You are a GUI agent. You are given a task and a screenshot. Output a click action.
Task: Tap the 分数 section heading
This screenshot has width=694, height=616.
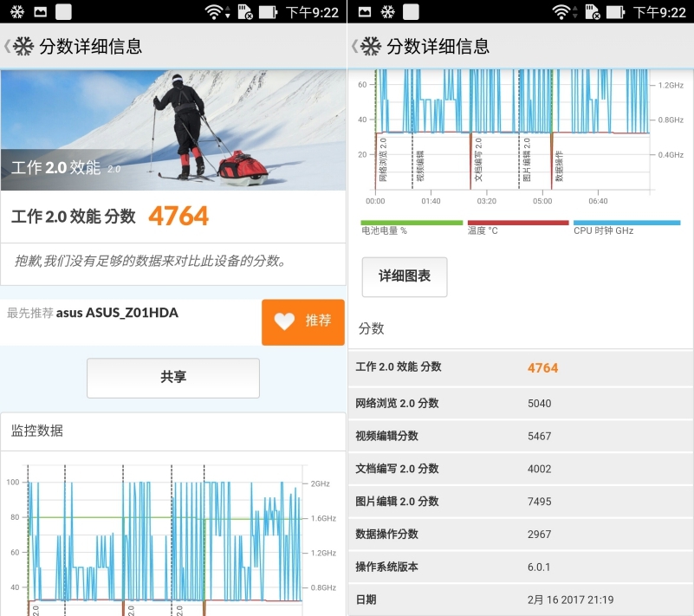(x=371, y=329)
